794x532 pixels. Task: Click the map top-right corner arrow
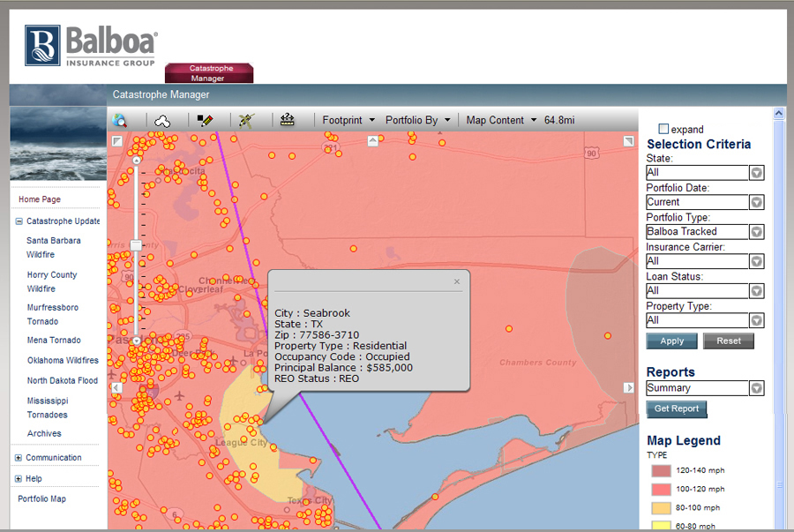tap(628, 141)
